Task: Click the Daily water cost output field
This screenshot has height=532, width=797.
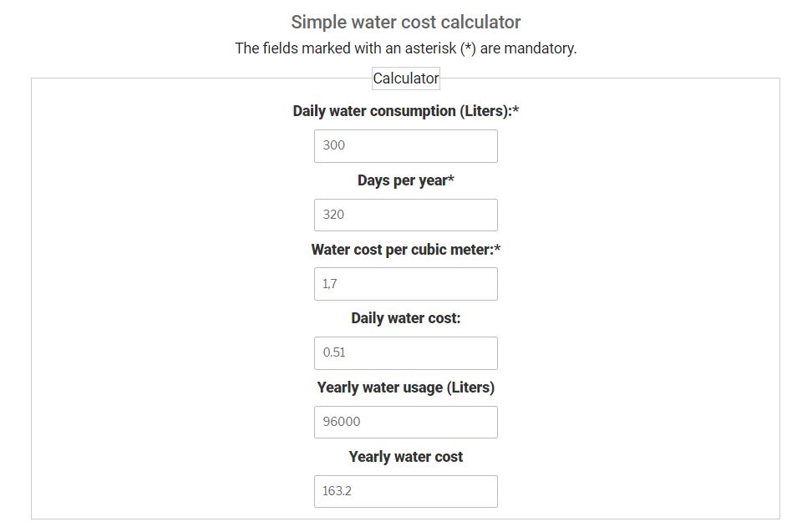Action: [406, 353]
